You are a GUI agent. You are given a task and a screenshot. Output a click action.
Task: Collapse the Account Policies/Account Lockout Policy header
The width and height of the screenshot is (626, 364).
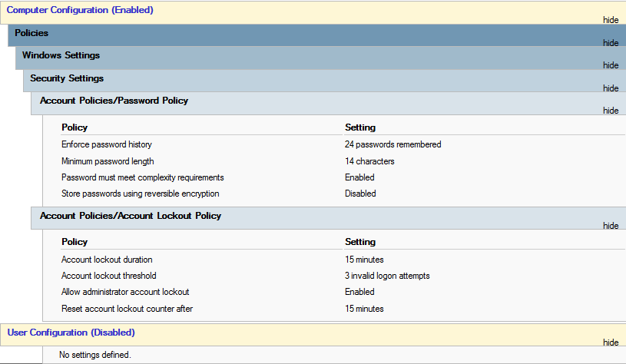click(x=131, y=216)
